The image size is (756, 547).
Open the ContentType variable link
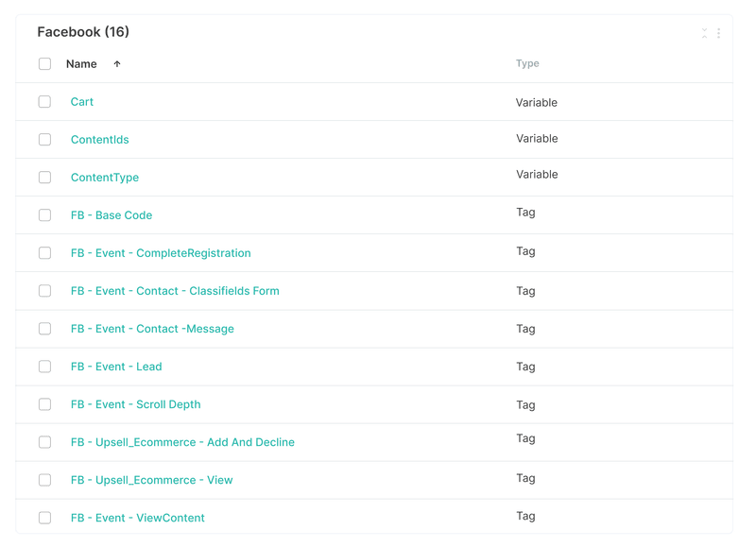coord(105,178)
